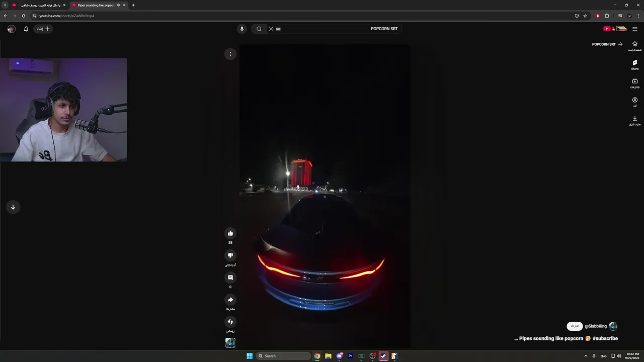Open Discord from the taskbar
The width and height of the screenshot is (644, 362).
[x=340, y=356]
